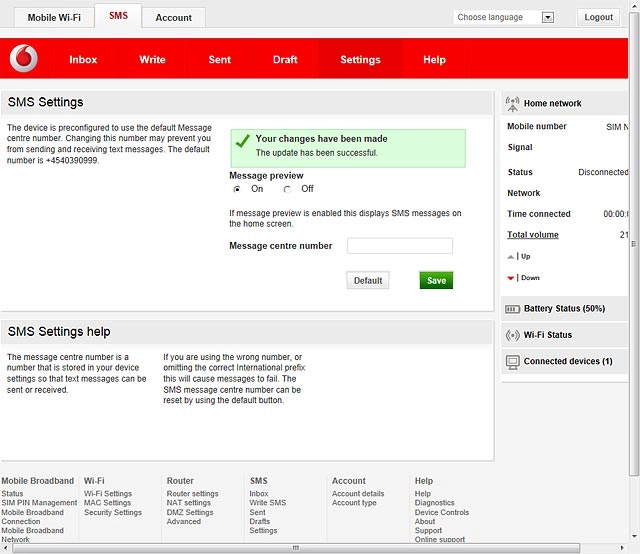Open Support footer link
This screenshot has width=640, height=554.
click(x=428, y=531)
